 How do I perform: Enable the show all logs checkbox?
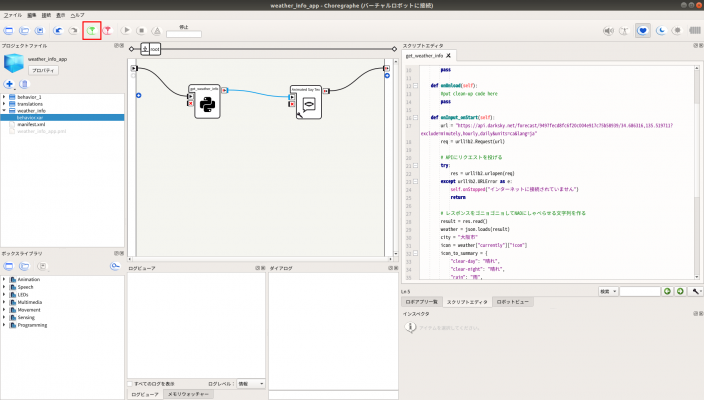click(130, 383)
